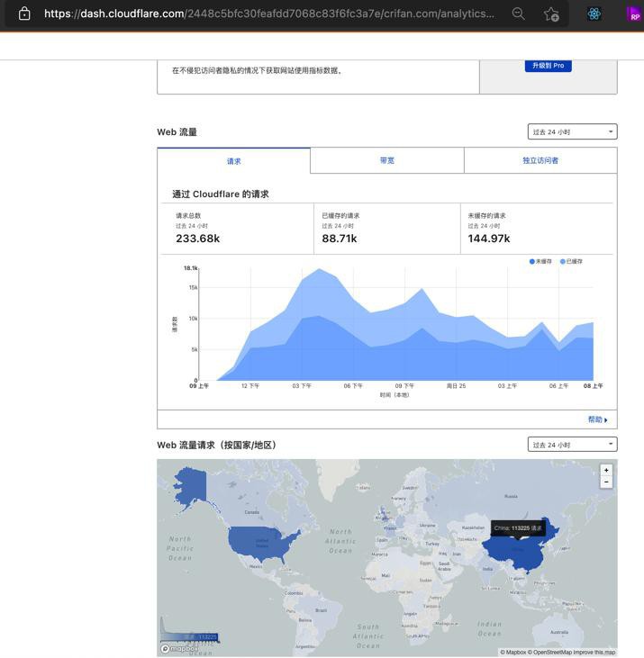Viewport: 644px width, 658px height.
Task: Switch to the 带宽 tab
Action: click(x=387, y=160)
